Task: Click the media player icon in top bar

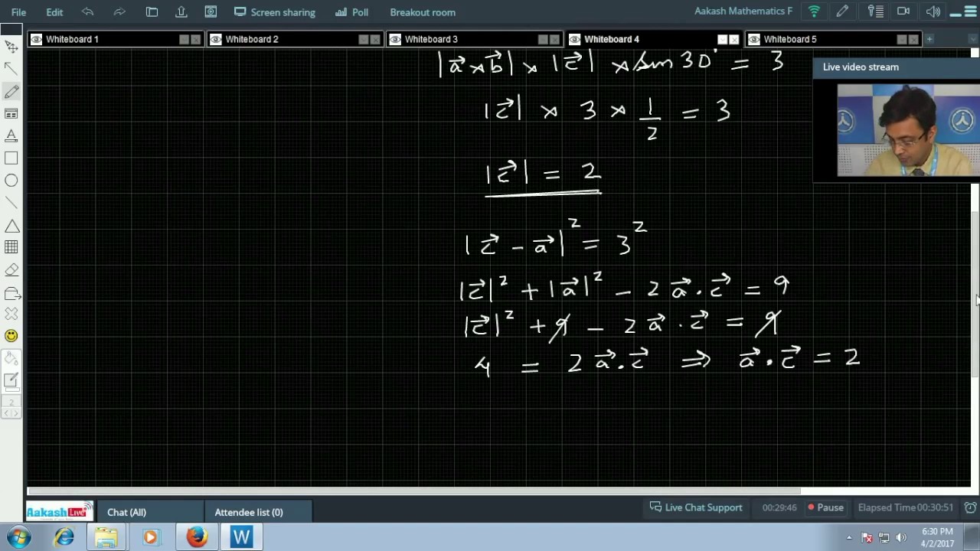Action: pyautogui.click(x=211, y=12)
